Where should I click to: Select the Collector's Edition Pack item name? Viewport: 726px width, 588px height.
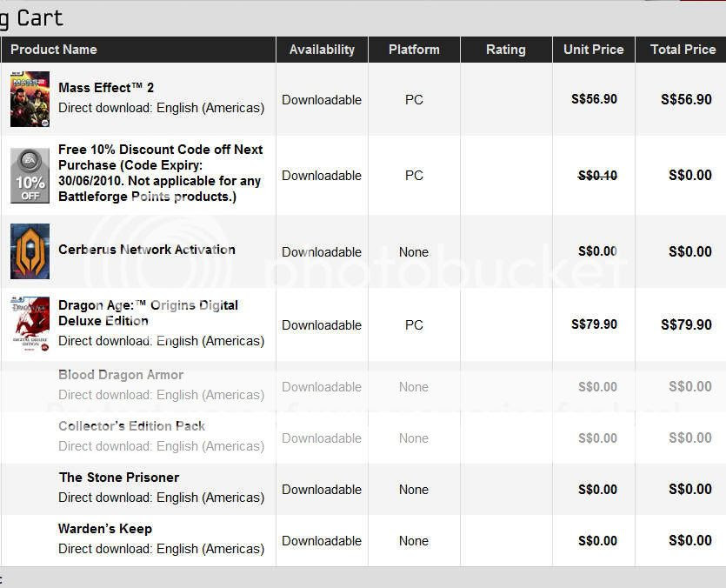[x=131, y=426]
